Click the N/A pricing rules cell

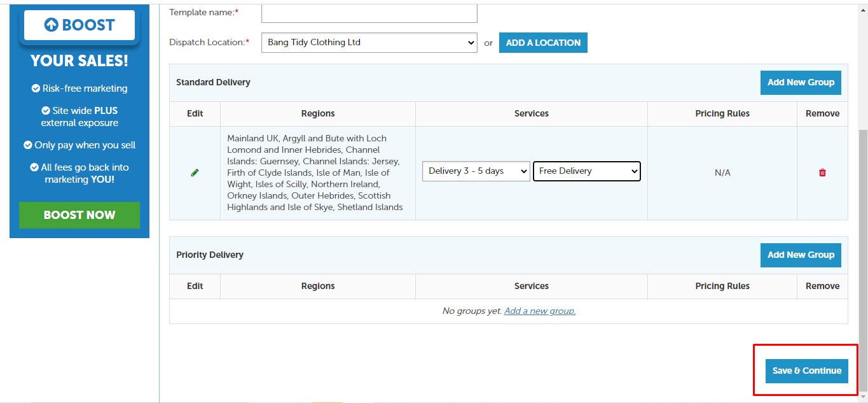point(722,173)
